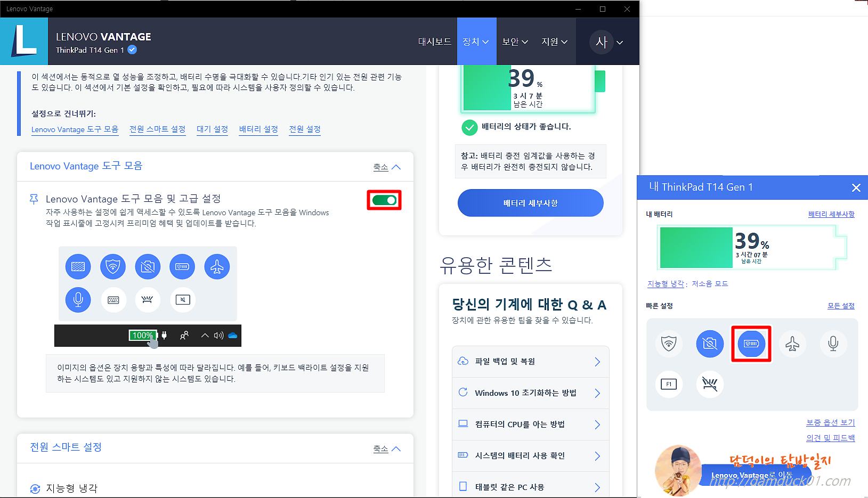Toggle F1 function key quick setting
This screenshot has width=868, height=498.
point(669,384)
